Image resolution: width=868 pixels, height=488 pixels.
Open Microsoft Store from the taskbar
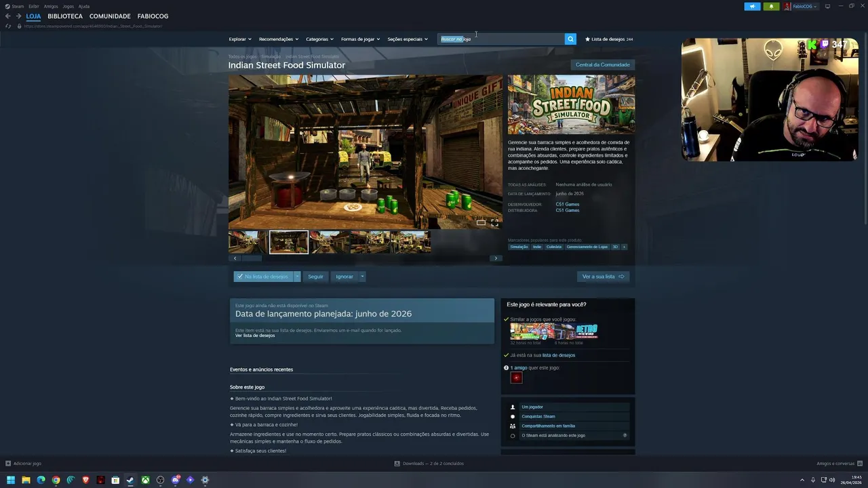click(x=115, y=480)
